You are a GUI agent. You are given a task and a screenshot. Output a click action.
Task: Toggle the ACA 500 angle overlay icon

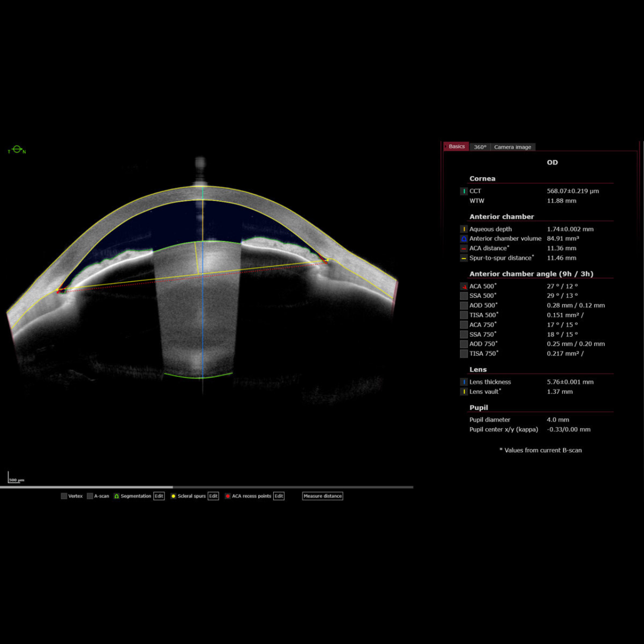464,286
